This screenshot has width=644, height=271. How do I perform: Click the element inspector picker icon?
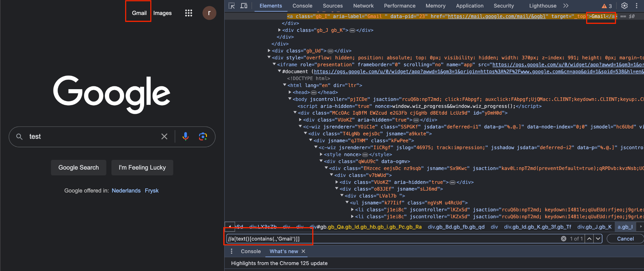point(232,6)
